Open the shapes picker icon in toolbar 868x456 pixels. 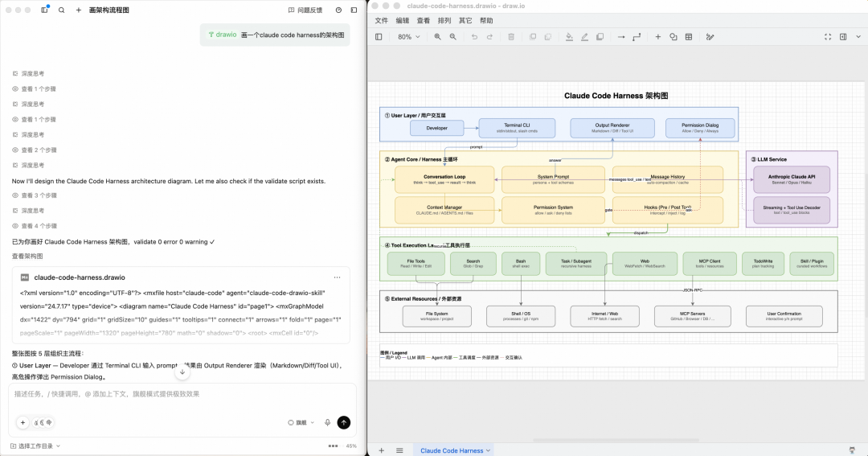(x=674, y=37)
